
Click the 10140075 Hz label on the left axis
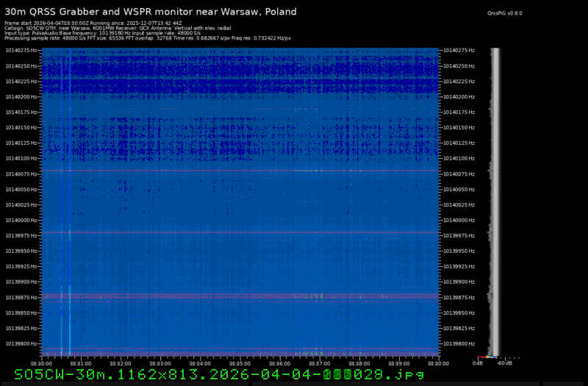[x=21, y=174]
